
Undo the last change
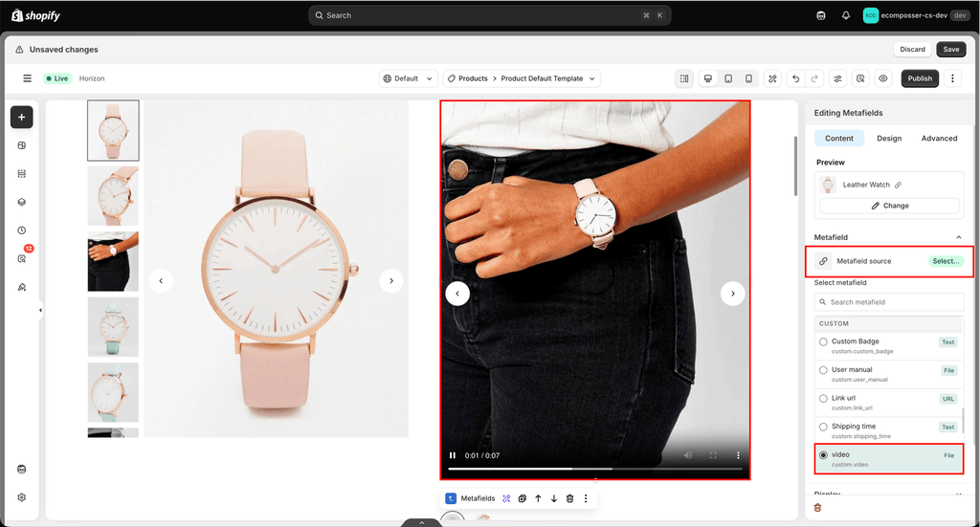click(795, 78)
